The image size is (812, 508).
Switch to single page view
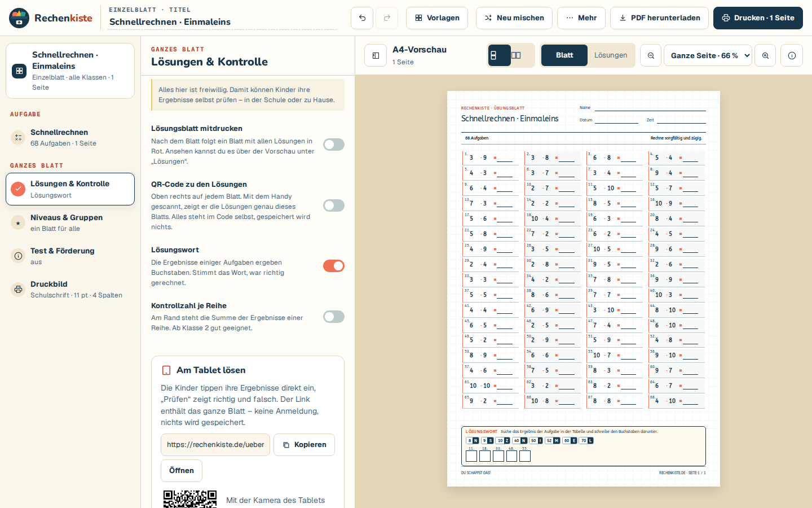[500, 55]
